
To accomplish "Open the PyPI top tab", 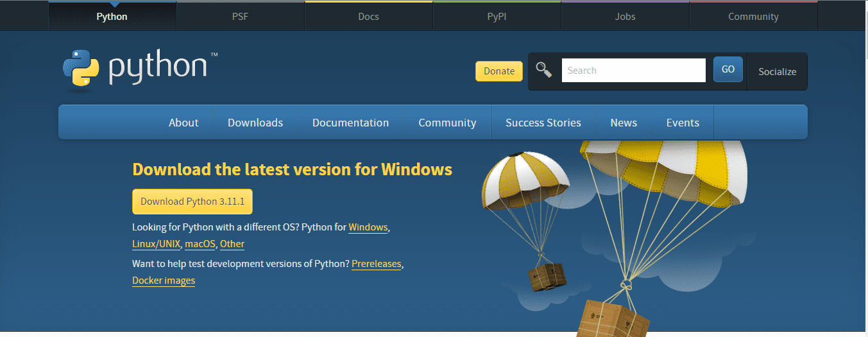I will (x=497, y=16).
